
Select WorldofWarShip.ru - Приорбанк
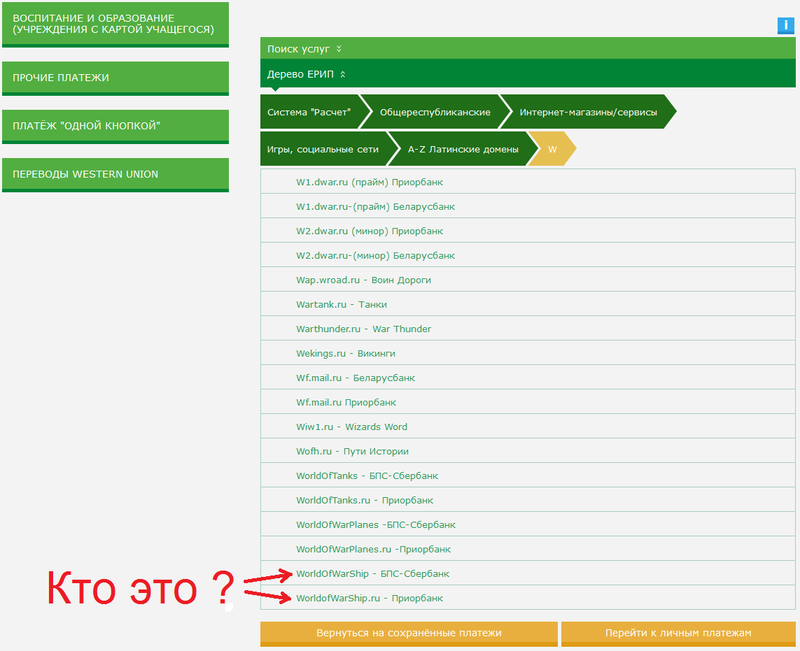click(x=528, y=598)
